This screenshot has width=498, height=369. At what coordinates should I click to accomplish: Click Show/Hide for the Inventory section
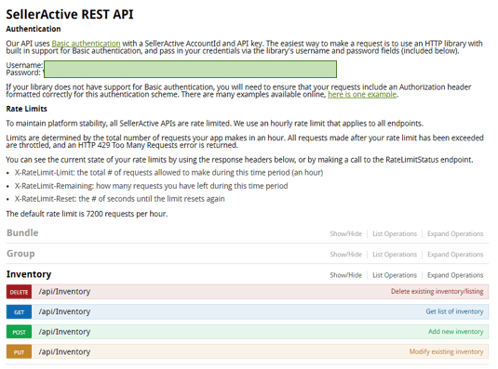(346, 275)
